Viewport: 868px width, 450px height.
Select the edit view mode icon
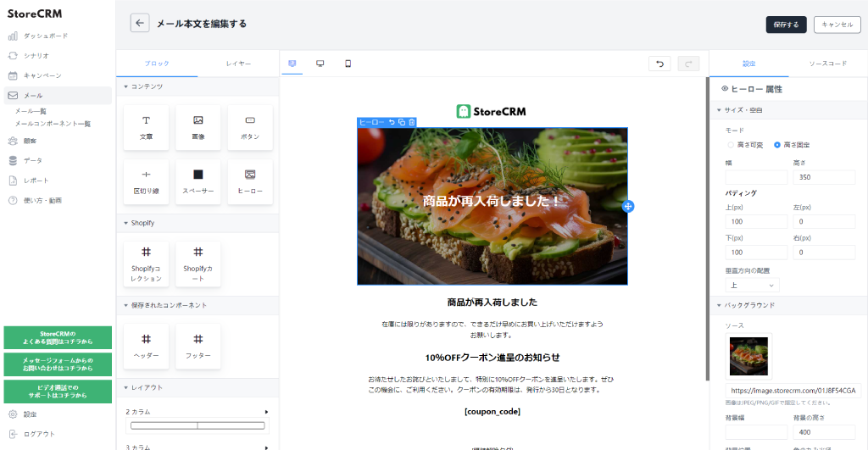coord(292,64)
